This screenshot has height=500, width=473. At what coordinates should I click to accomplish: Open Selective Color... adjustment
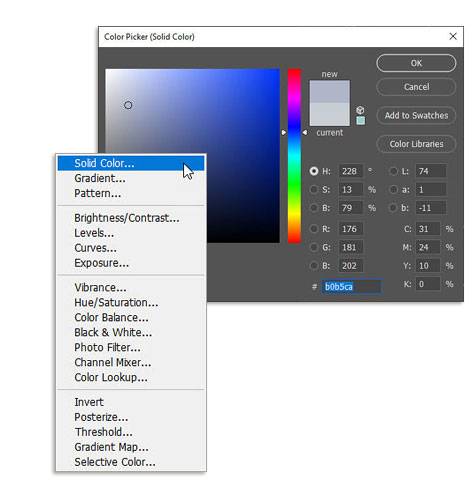tap(131, 462)
